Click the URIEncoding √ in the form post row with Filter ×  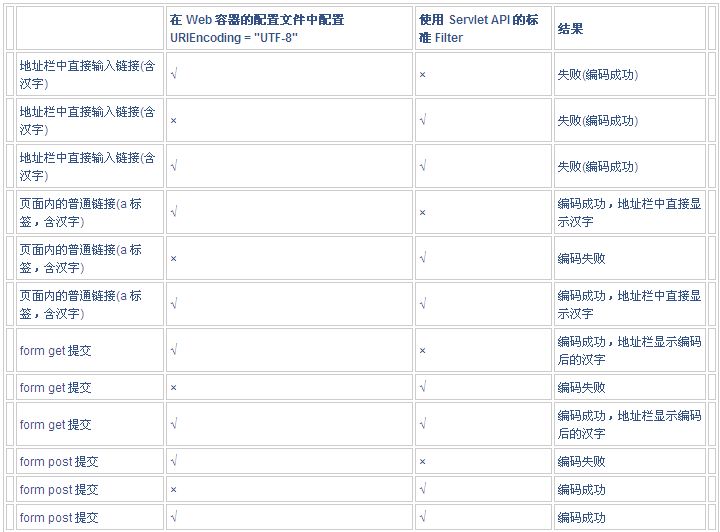[x=174, y=461]
